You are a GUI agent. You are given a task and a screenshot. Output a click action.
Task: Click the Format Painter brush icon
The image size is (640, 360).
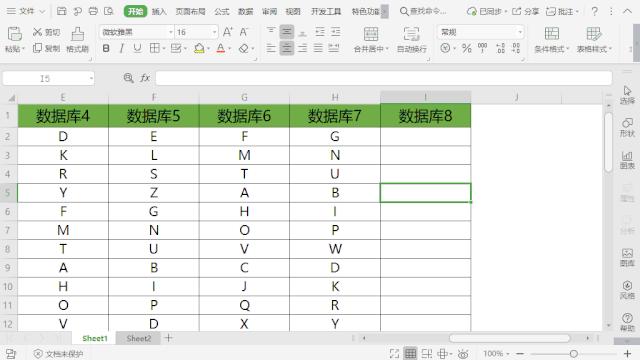[x=78, y=34]
